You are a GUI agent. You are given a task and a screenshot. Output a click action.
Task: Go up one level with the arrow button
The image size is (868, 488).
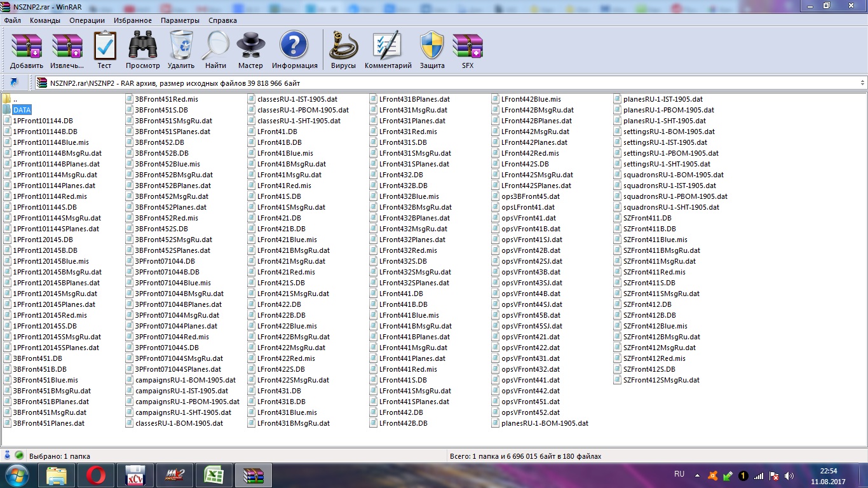pos(14,83)
